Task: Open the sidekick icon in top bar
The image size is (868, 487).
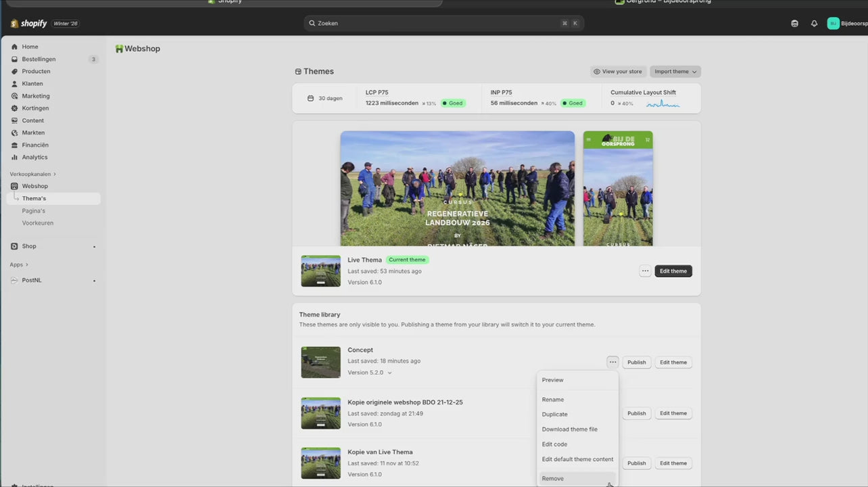Action: [x=794, y=23]
